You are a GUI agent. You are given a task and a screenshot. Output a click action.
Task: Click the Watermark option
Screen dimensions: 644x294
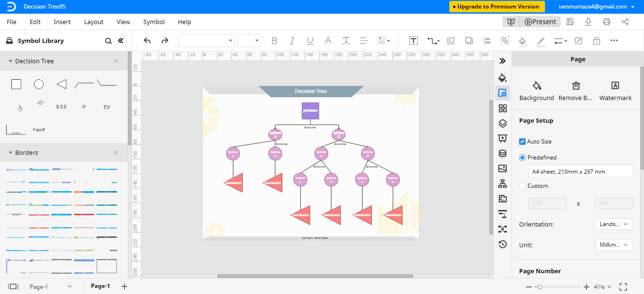click(x=615, y=90)
